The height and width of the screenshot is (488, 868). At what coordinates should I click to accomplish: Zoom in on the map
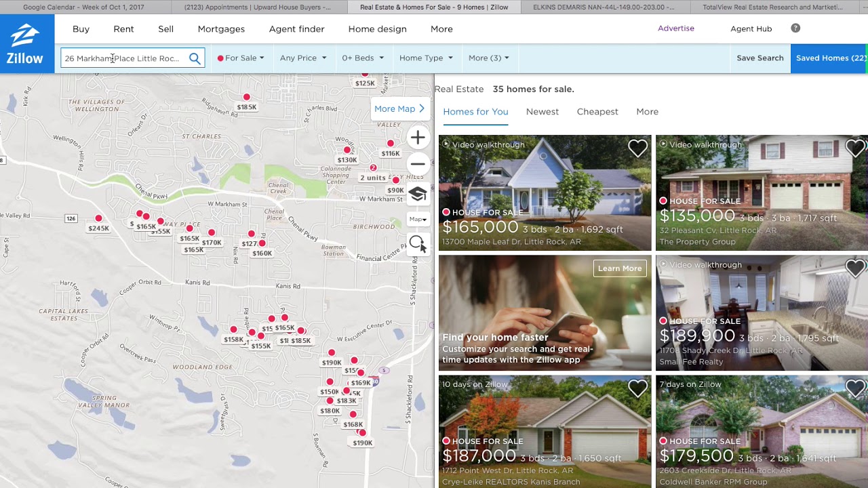point(418,138)
